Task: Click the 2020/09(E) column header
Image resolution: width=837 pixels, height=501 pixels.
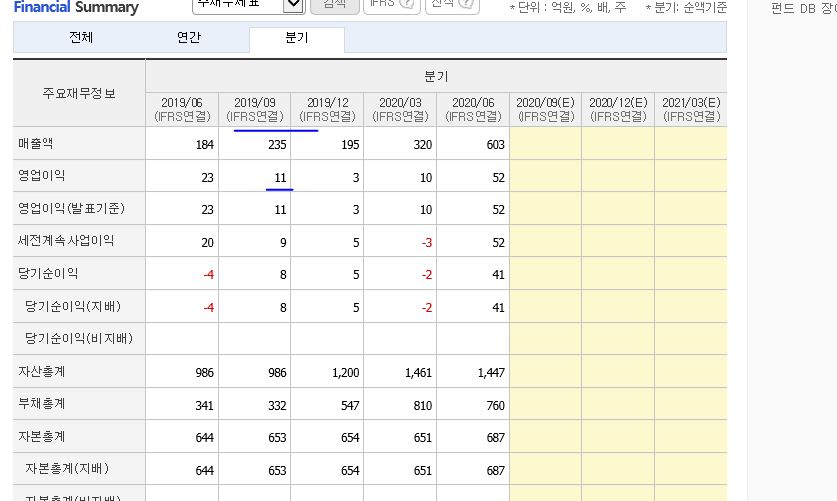Action: (546, 109)
